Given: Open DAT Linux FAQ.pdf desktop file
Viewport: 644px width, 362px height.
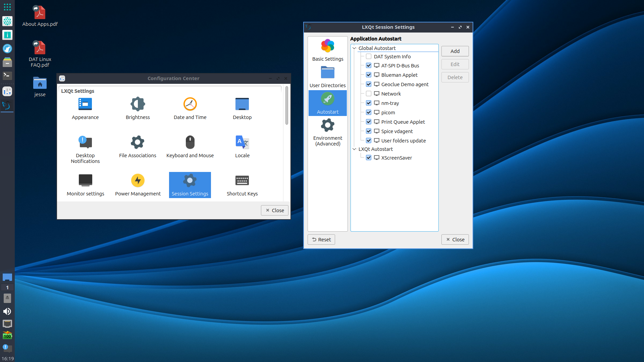Looking at the screenshot, I should pyautogui.click(x=40, y=54).
